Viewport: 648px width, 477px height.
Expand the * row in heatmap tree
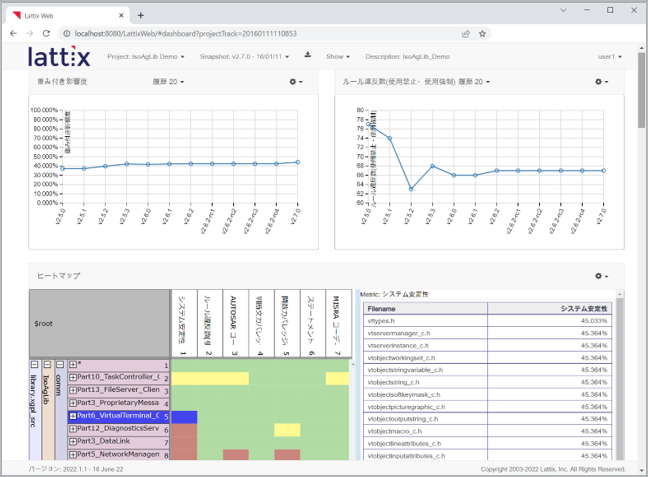[73, 365]
